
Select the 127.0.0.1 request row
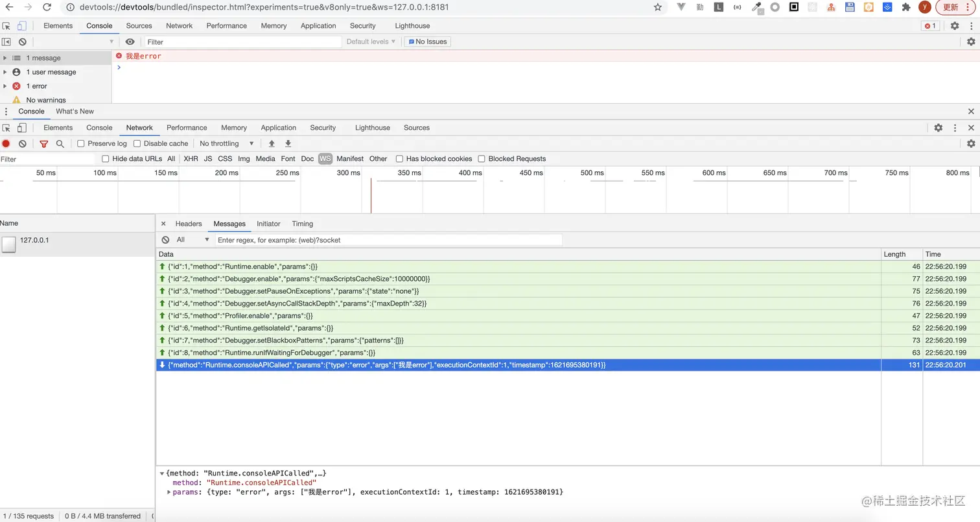tap(77, 244)
